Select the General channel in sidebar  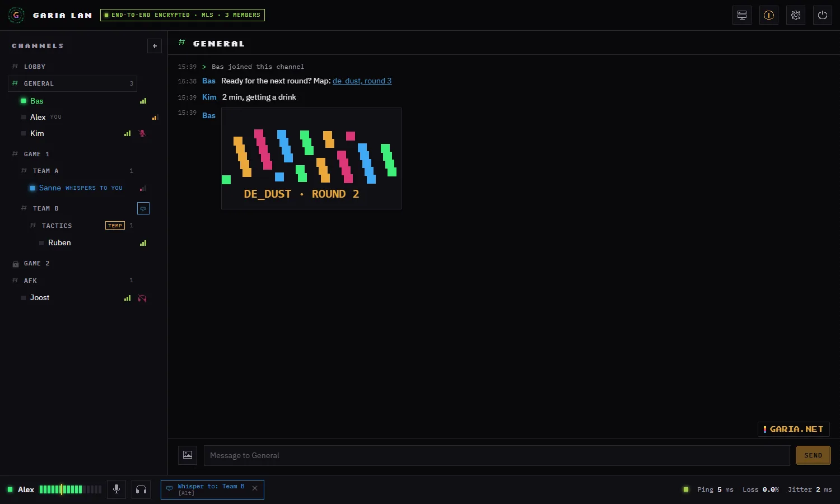(x=73, y=83)
